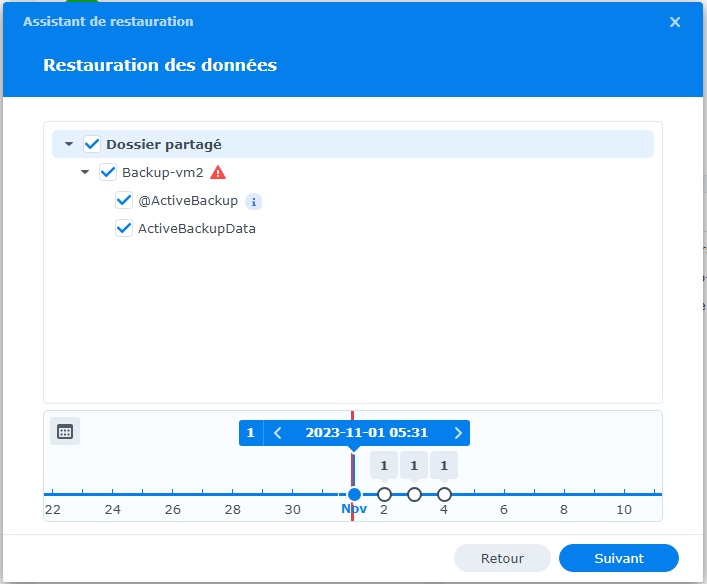The height and width of the screenshot is (584, 707).
Task: Uncheck the Backup-vm2 checkbox
Action: point(108,172)
